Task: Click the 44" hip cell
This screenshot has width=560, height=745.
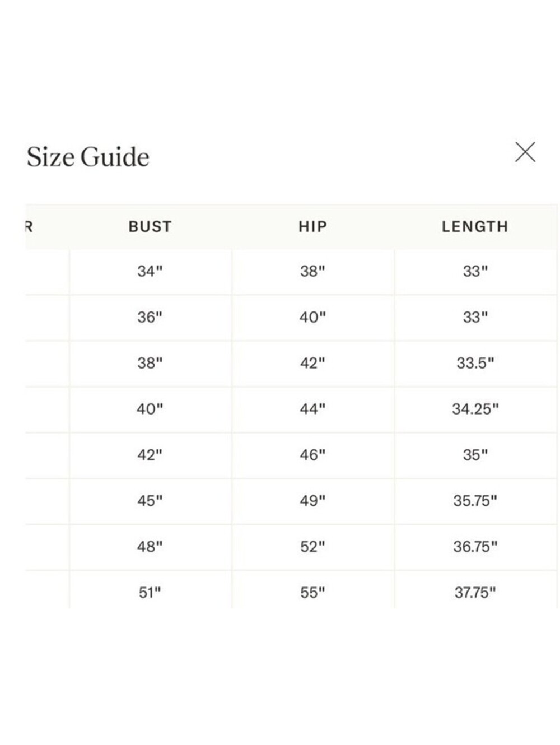Action: (x=312, y=409)
